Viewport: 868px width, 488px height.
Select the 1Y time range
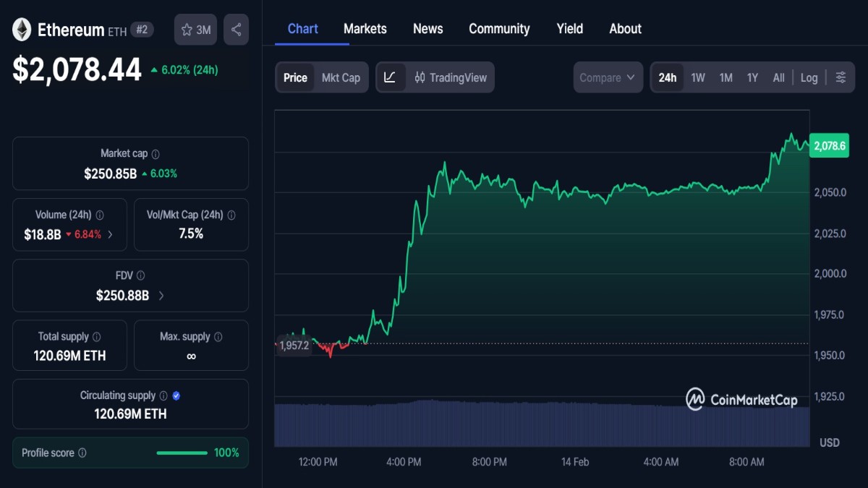[x=752, y=77]
